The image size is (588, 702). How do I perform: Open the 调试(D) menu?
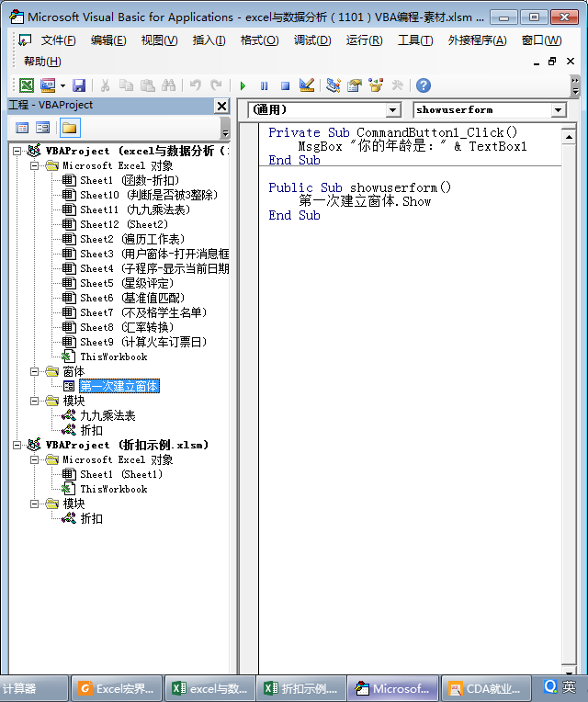point(312,40)
